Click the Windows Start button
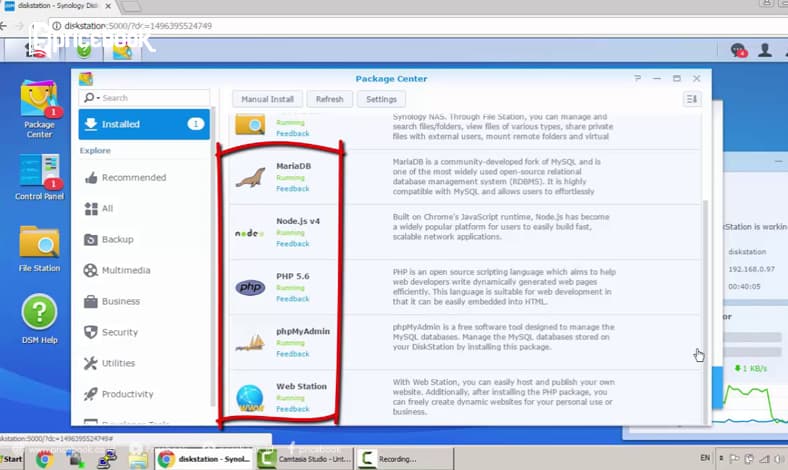The height and width of the screenshot is (470, 788). coord(12,459)
